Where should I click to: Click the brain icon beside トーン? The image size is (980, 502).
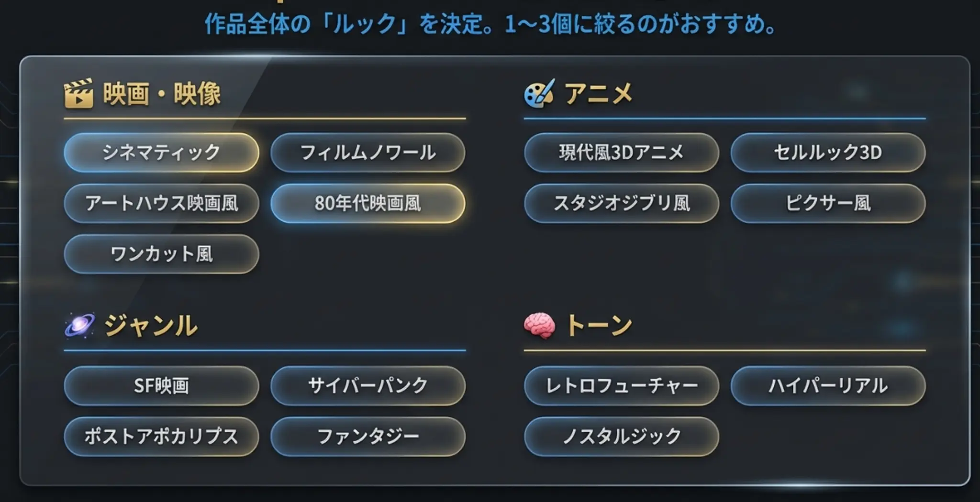(x=539, y=326)
